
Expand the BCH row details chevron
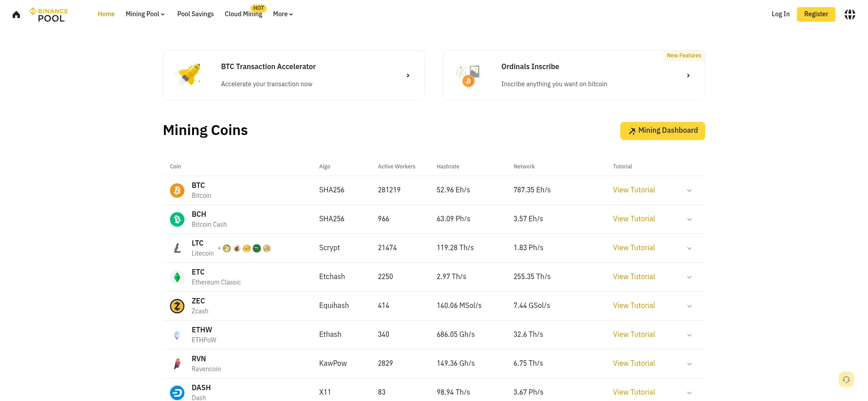pos(689,219)
